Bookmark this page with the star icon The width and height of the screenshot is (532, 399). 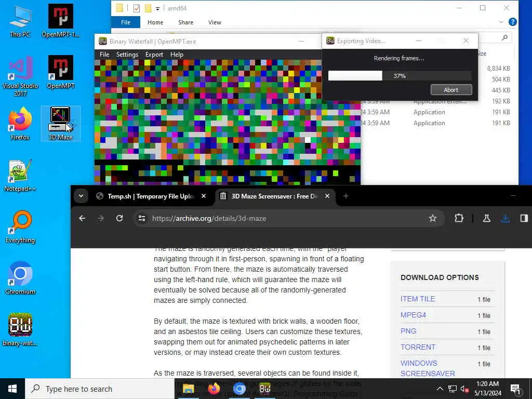tap(433, 218)
